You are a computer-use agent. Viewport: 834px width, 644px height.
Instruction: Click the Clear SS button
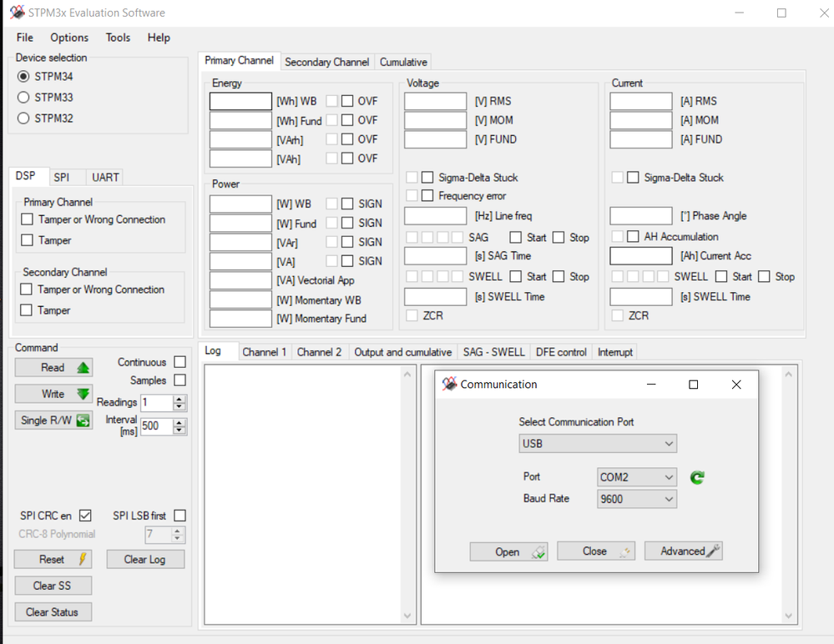coord(53,586)
